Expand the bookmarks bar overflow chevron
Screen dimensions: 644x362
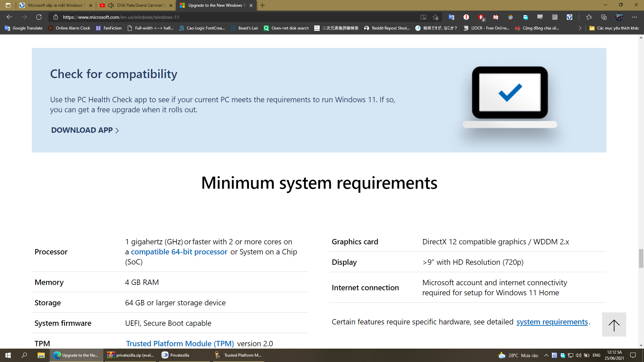[x=580, y=28]
